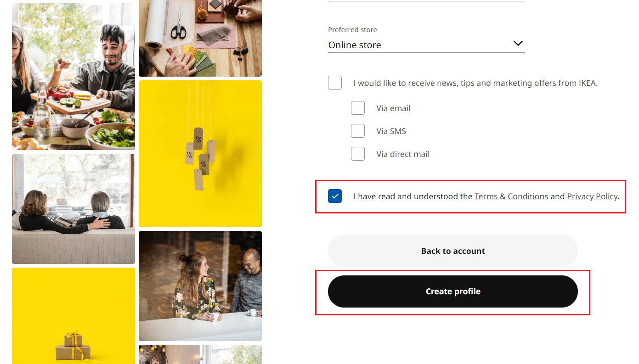This screenshot has height=364, width=639.
Task: Select the couple on sofa photo
Action: pyautogui.click(x=73, y=208)
